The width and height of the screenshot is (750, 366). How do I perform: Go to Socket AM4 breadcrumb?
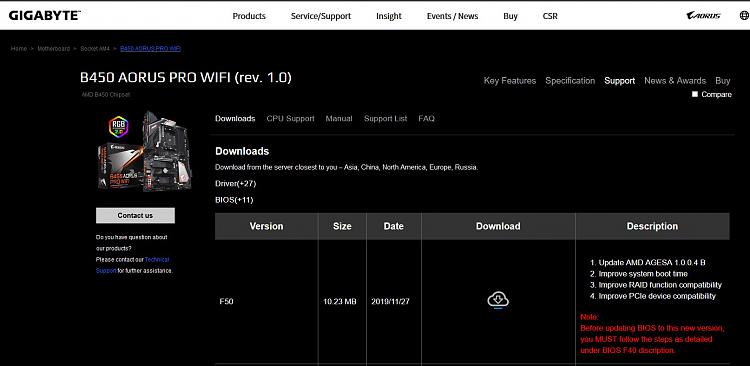click(x=95, y=49)
